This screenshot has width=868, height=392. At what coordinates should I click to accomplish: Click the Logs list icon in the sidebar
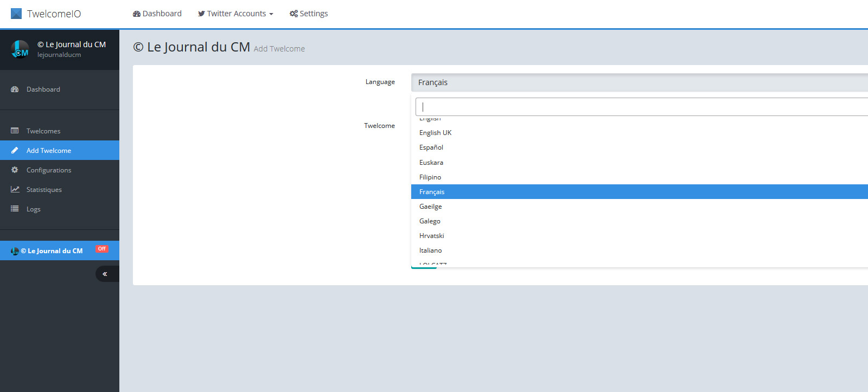pos(15,209)
